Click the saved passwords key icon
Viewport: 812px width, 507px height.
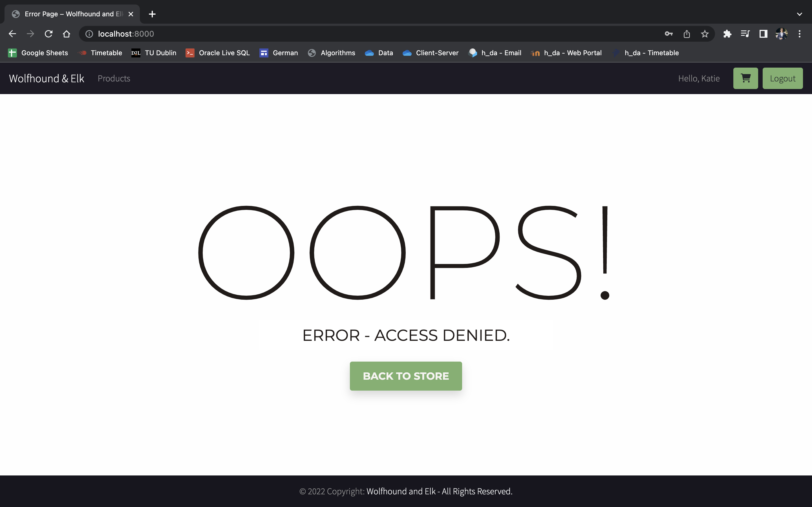pos(668,34)
